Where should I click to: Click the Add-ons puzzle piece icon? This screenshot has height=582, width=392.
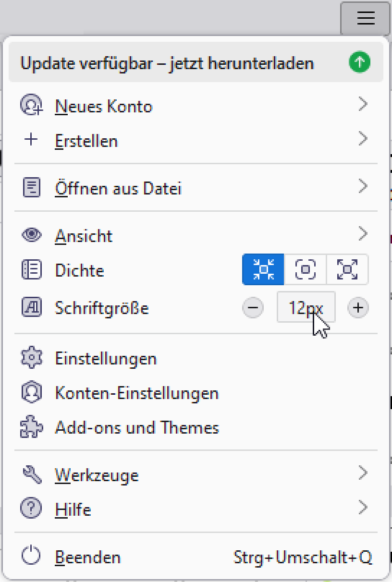[x=31, y=427]
